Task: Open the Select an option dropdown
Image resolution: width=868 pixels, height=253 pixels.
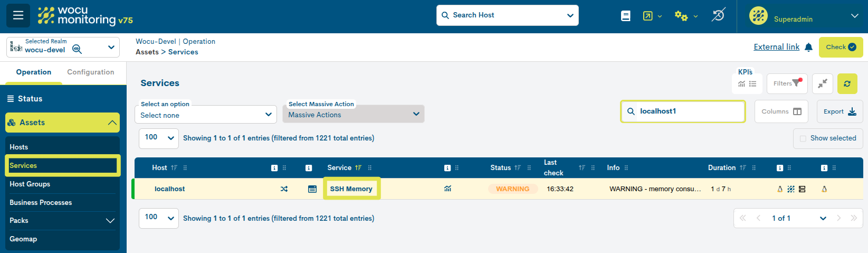Action: click(206, 114)
